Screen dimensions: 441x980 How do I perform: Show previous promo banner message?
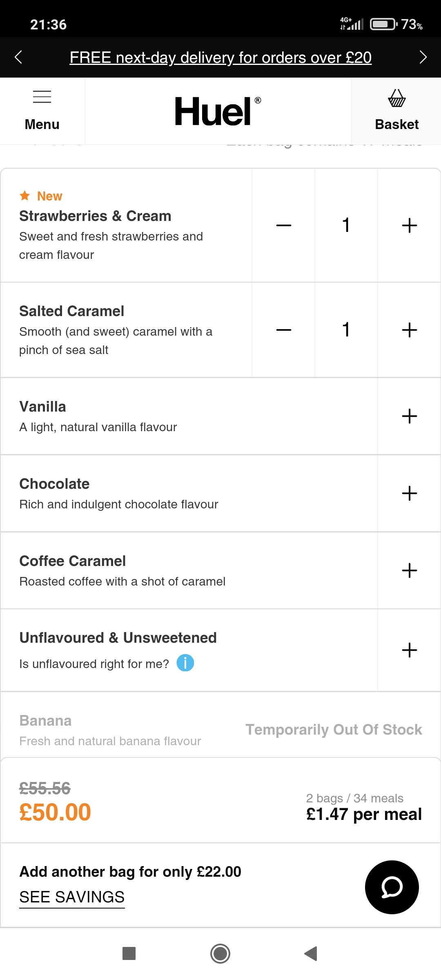[x=18, y=57]
